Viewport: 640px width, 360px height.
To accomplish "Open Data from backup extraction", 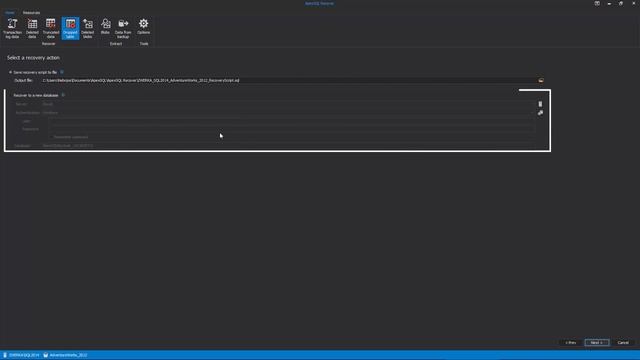I will click(x=123, y=28).
